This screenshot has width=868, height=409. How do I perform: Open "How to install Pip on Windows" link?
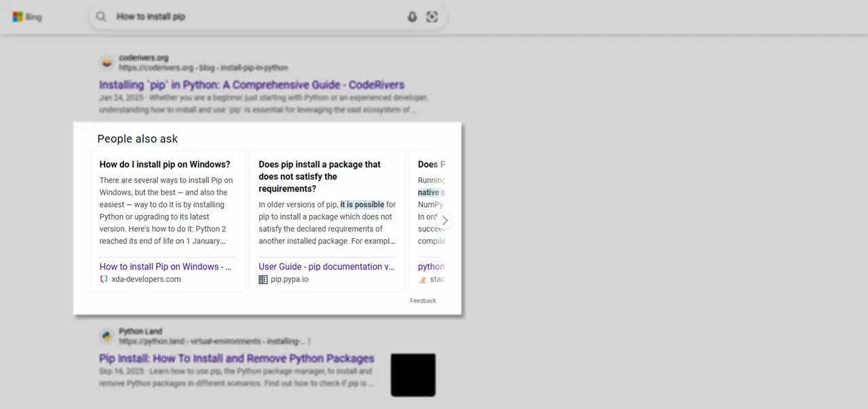pyautogui.click(x=166, y=267)
